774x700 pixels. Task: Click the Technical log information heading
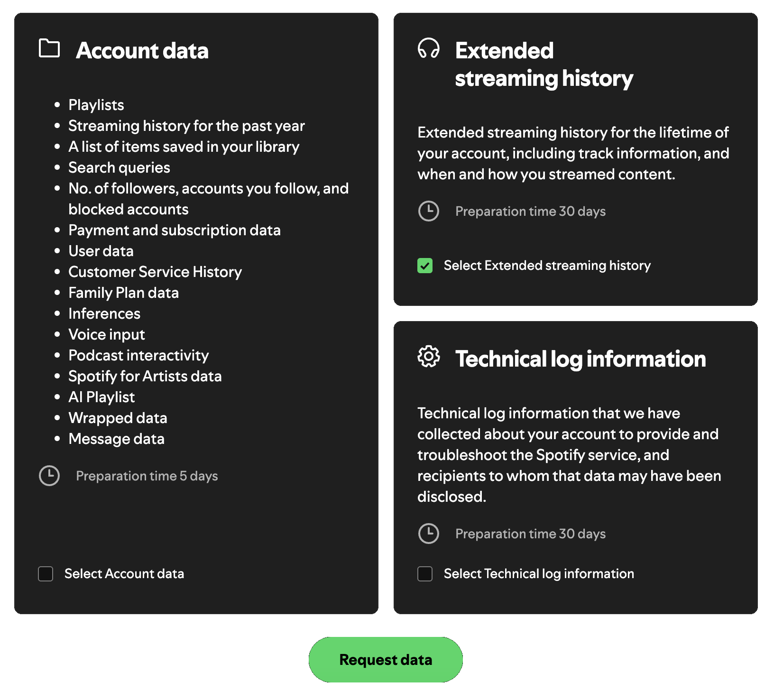coord(581,359)
